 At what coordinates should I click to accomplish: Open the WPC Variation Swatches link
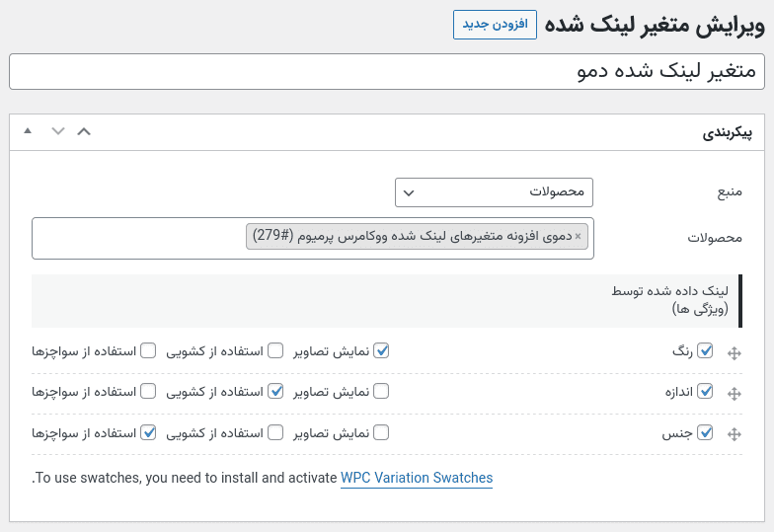pyautogui.click(x=417, y=478)
